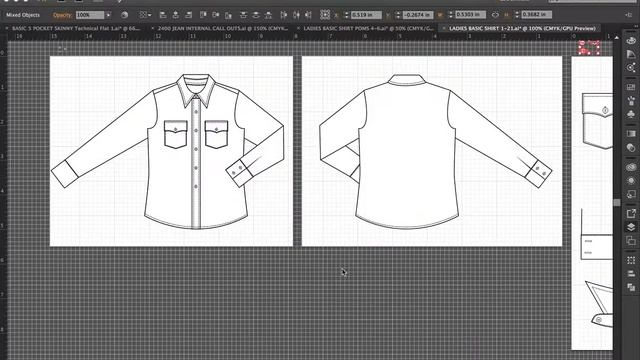640x360 pixels.
Task: Click the H height label link
Action: (x=507, y=15)
